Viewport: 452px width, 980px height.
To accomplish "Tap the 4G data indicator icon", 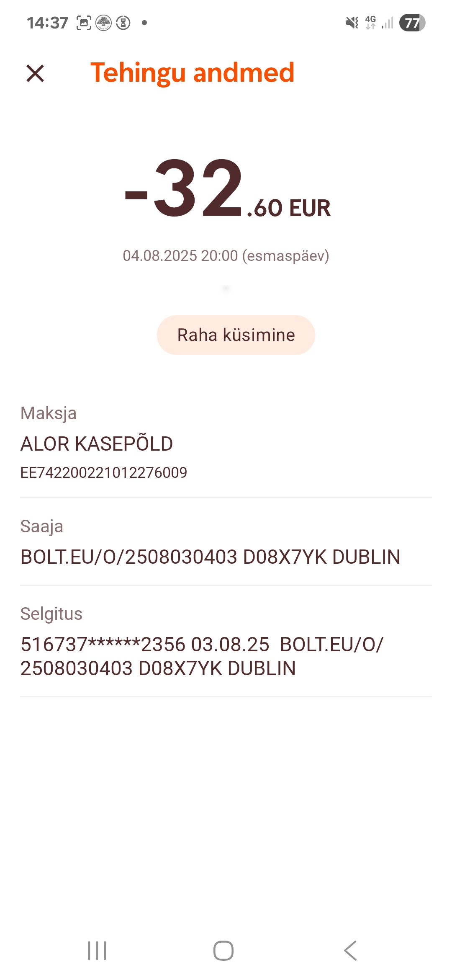I will [370, 23].
